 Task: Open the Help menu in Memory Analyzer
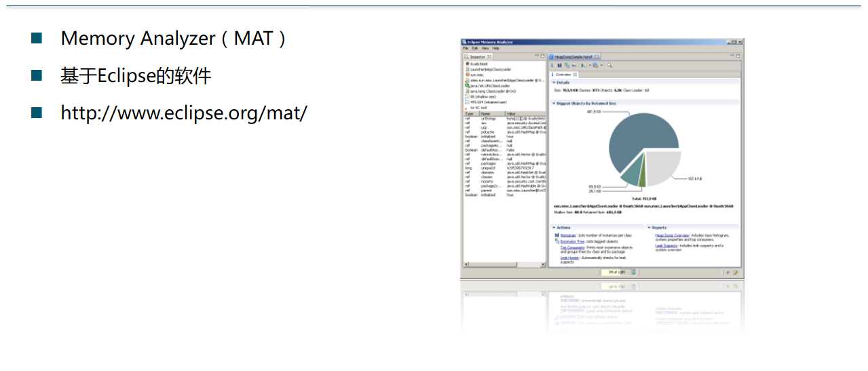point(495,48)
